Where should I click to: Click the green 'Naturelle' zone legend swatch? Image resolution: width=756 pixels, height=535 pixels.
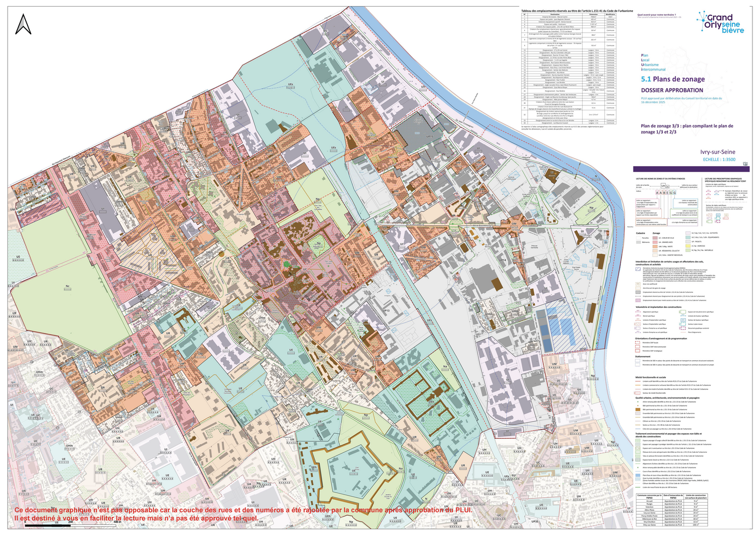click(x=688, y=250)
